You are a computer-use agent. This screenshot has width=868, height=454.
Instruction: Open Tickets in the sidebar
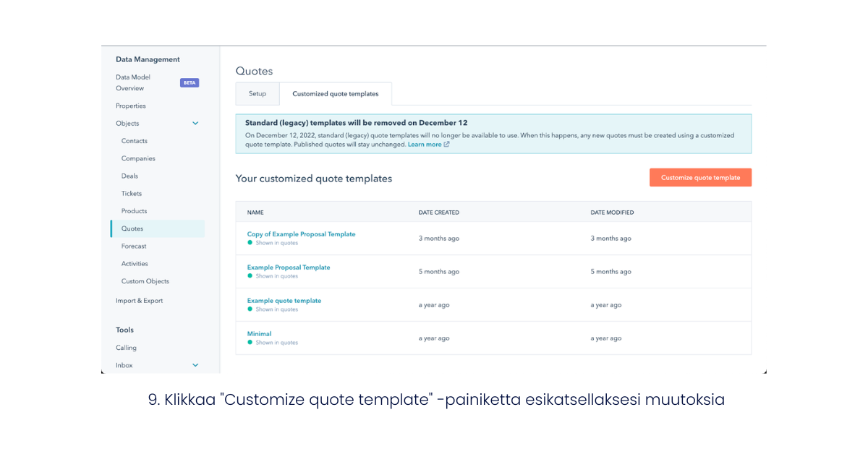click(x=132, y=194)
